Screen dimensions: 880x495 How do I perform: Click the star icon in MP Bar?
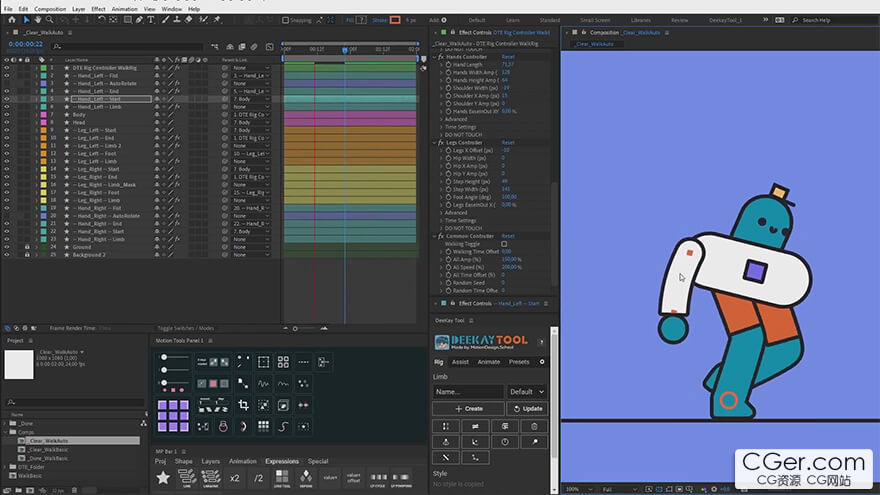pyautogui.click(x=163, y=478)
